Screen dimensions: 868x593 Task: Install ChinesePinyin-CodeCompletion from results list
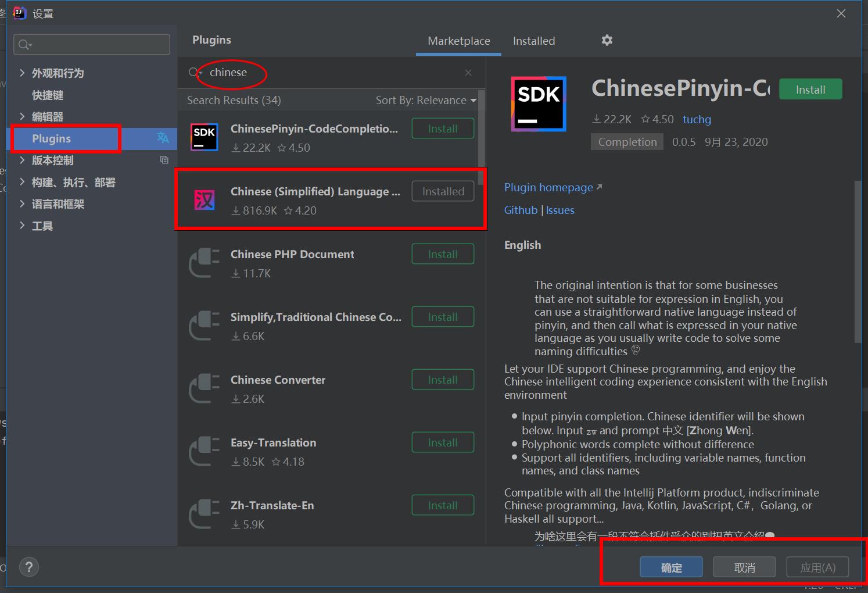443,128
